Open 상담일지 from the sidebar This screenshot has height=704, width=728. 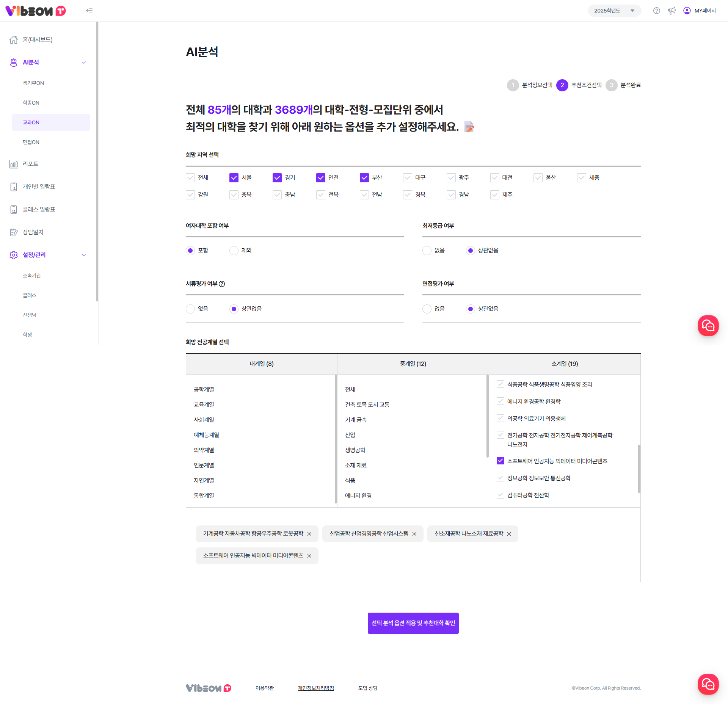pyautogui.click(x=33, y=232)
